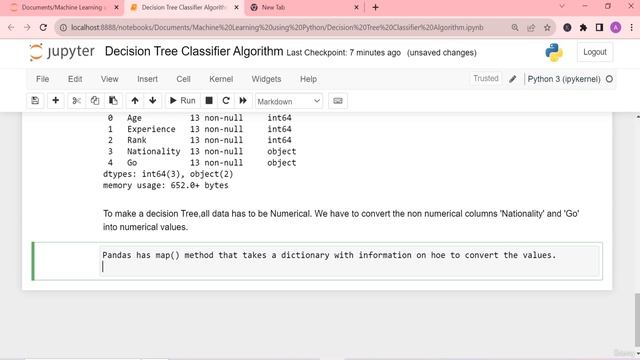Insert cell below with plus icon

(56, 101)
